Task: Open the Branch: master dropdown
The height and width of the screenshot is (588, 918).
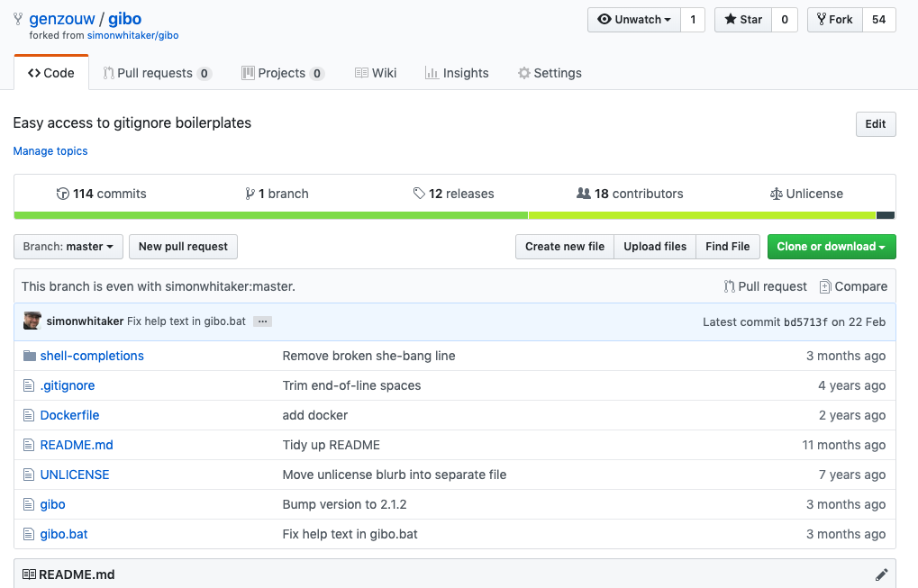Action: pos(68,247)
